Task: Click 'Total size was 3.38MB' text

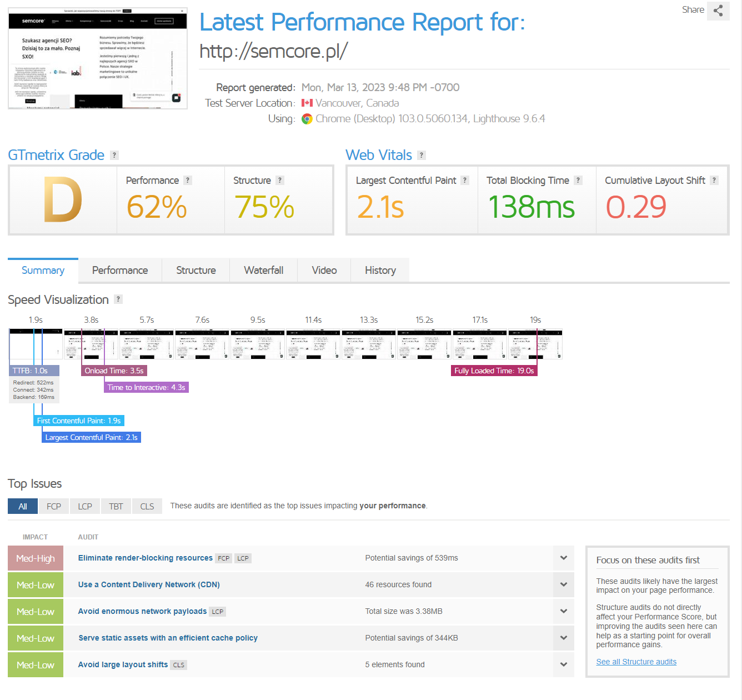Action: click(x=404, y=612)
